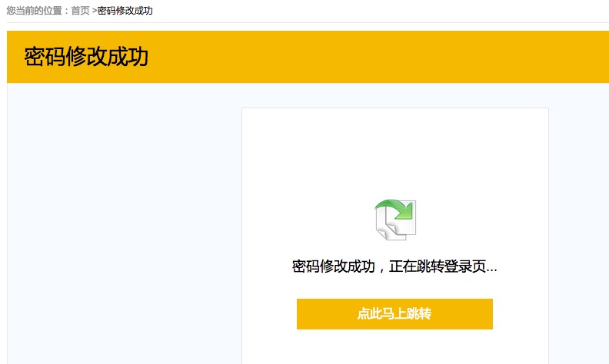Click the green redirect arrow icon

(395, 220)
